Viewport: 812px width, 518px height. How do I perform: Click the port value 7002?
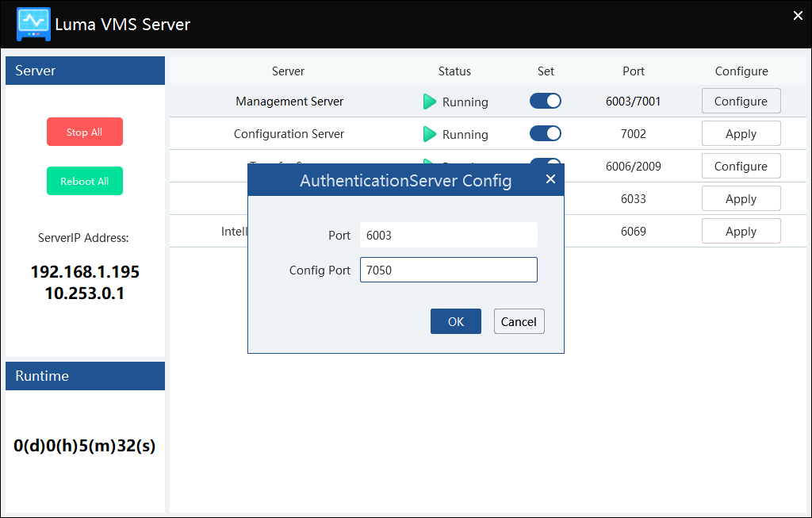point(634,134)
